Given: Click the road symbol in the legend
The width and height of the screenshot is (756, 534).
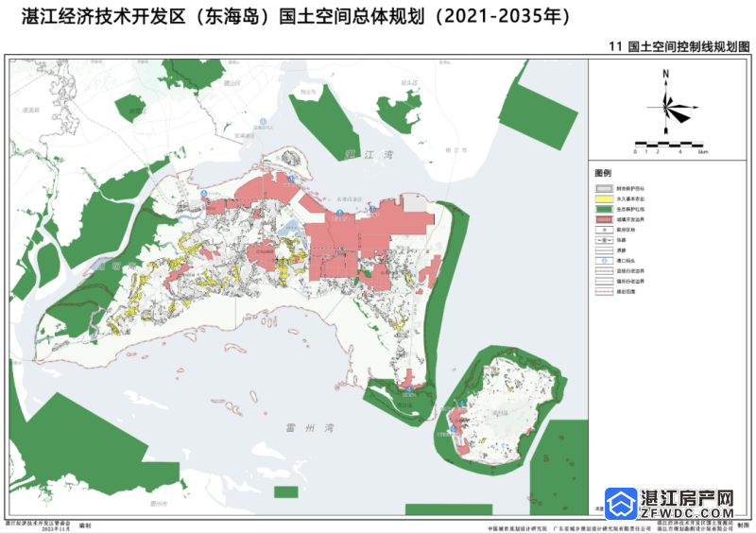Looking at the screenshot, I should [x=605, y=250].
